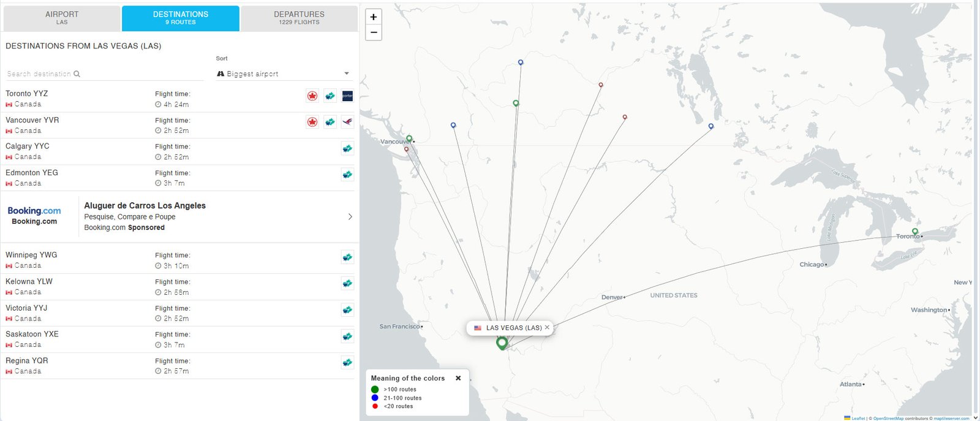Click the WestJet logo in Calgary row
This screenshot has height=421, width=980.
[347, 148]
